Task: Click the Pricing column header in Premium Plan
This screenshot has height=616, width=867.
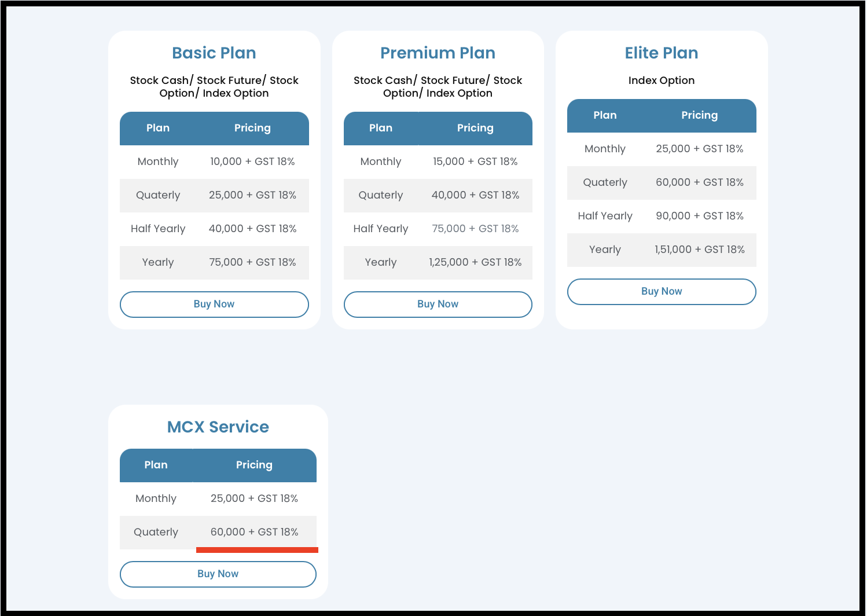Action: 475,128
